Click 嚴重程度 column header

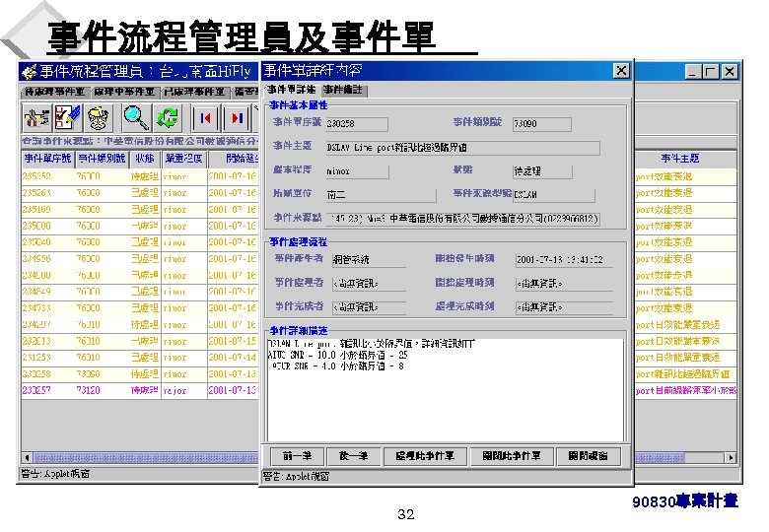(x=184, y=159)
